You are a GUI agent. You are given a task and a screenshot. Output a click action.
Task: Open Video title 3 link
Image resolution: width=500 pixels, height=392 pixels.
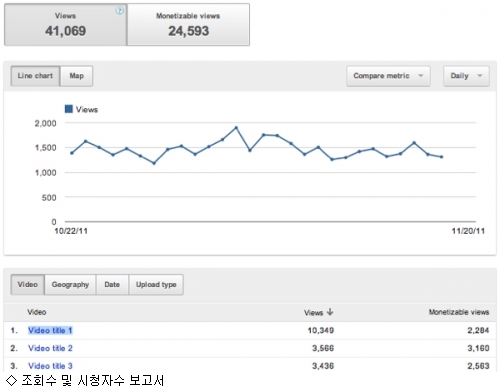point(50,366)
